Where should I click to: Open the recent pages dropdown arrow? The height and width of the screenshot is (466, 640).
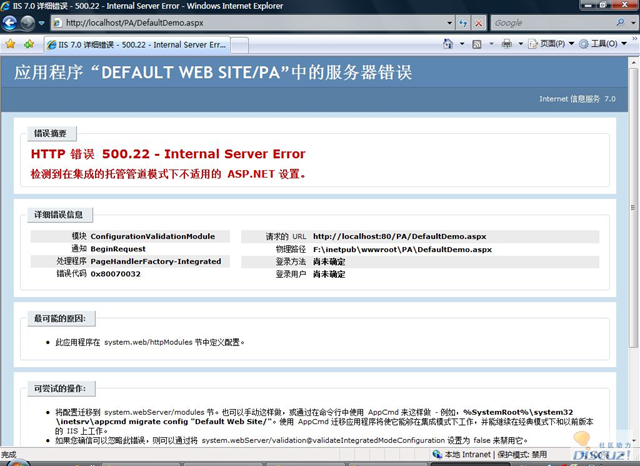(41, 23)
